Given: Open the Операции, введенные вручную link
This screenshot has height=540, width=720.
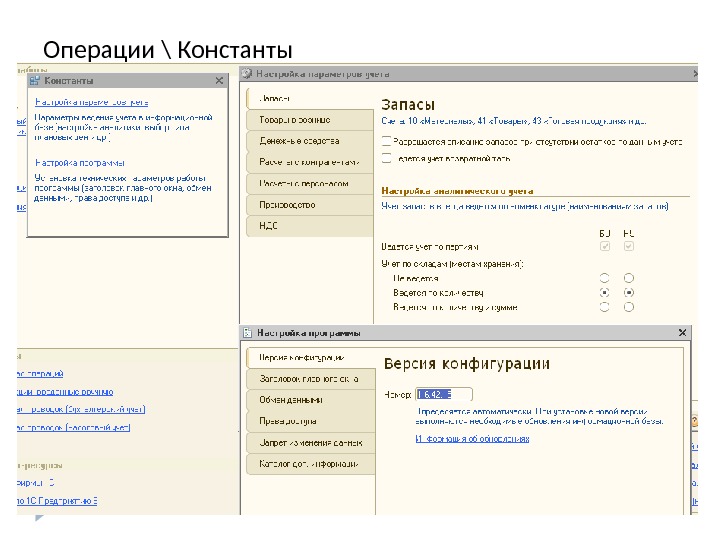Looking at the screenshot, I should tap(65, 392).
